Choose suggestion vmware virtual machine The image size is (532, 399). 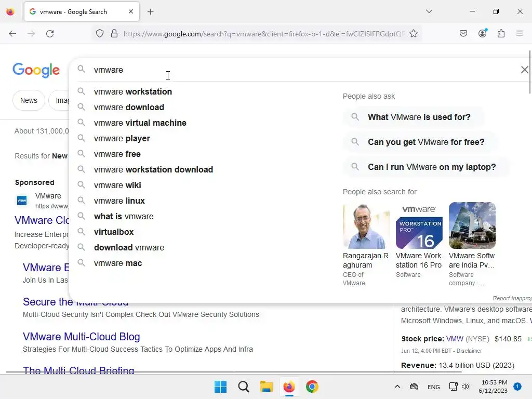(140, 123)
